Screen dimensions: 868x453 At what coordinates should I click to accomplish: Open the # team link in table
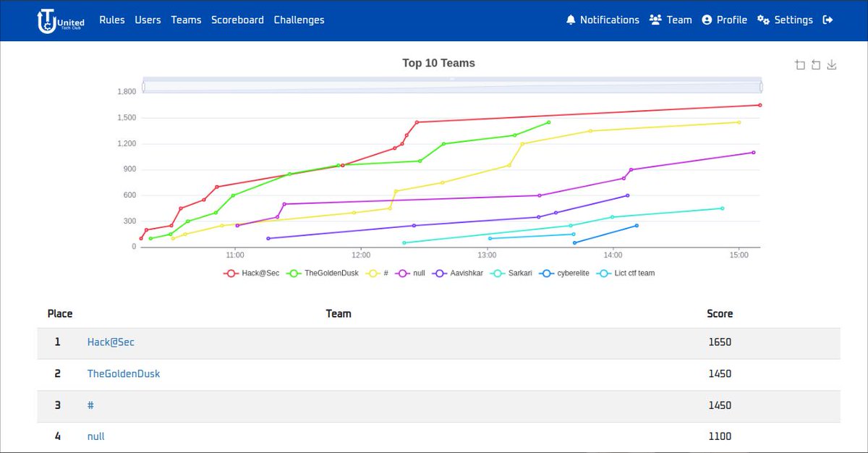pos(90,406)
